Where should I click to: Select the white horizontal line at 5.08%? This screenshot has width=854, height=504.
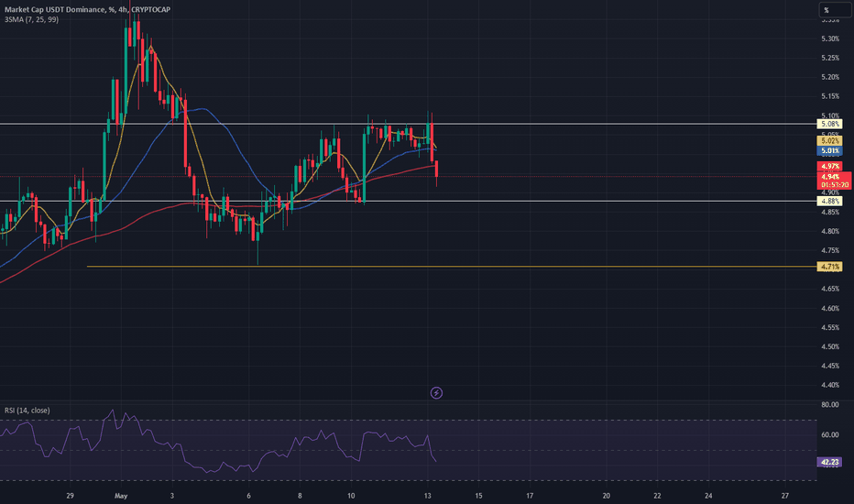point(409,125)
